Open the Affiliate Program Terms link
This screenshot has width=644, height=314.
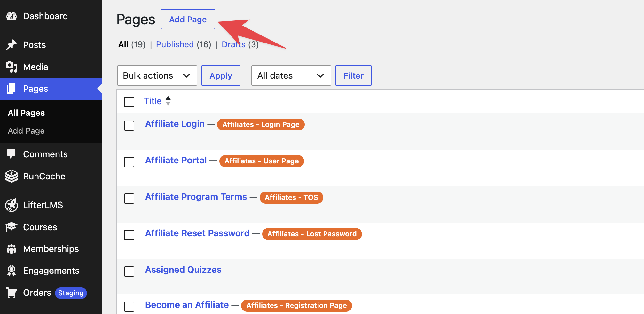coord(196,197)
